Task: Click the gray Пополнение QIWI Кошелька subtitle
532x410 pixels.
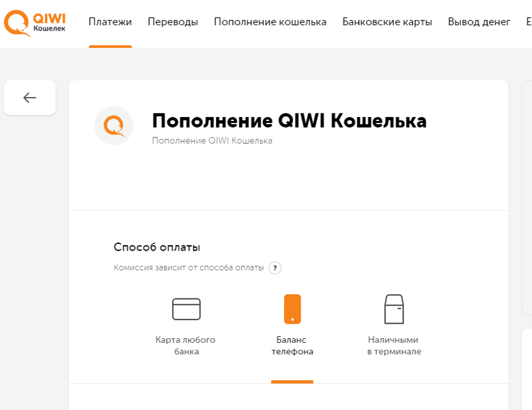Action: (212, 140)
